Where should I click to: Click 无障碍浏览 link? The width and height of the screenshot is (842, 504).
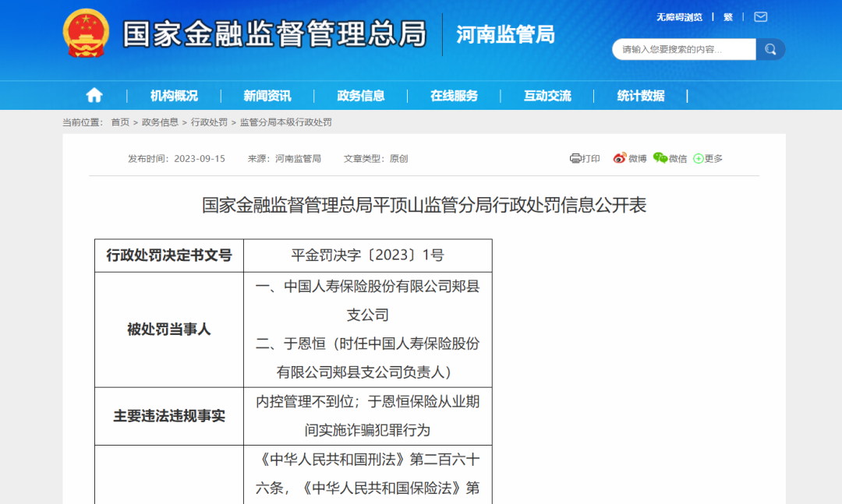(x=679, y=17)
